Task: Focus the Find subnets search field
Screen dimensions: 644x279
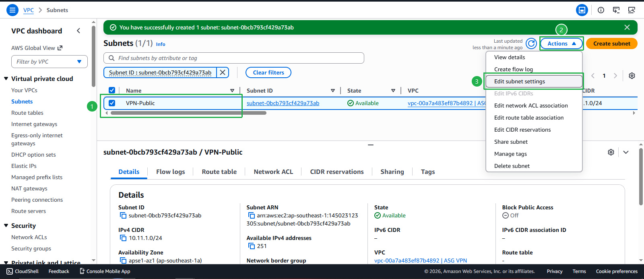Action: (x=234, y=58)
